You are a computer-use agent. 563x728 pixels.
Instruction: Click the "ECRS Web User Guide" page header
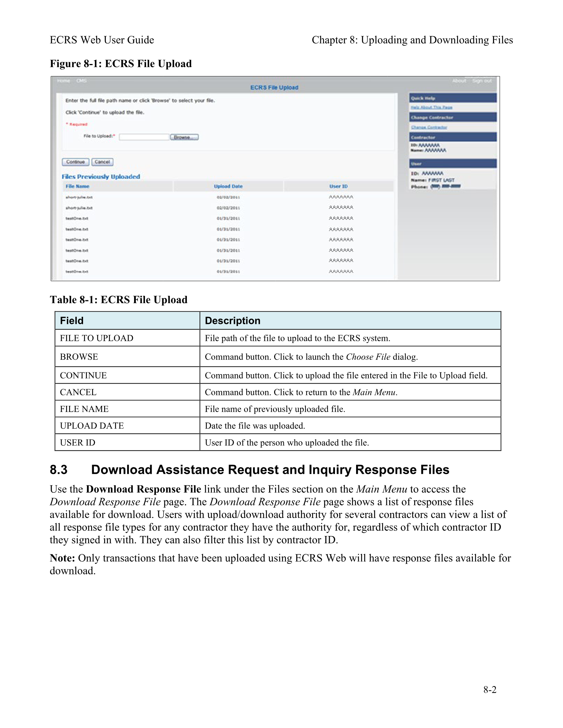[x=102, y=40]
